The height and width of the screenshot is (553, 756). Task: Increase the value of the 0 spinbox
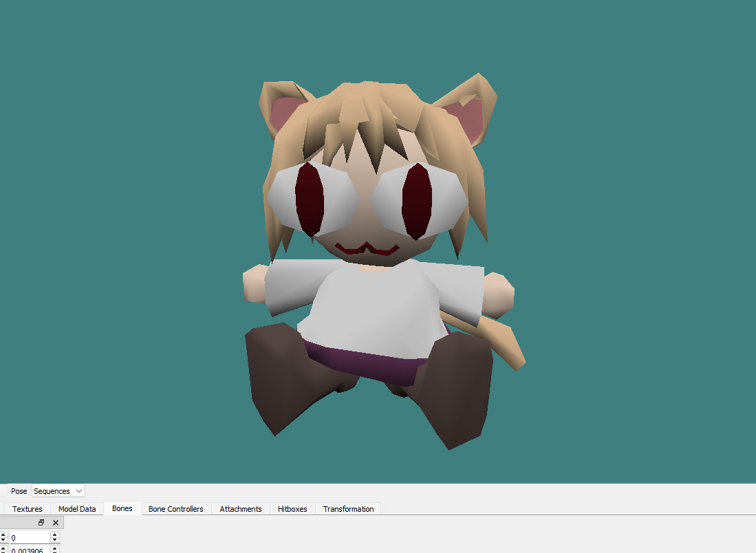[x=55, y=534]
